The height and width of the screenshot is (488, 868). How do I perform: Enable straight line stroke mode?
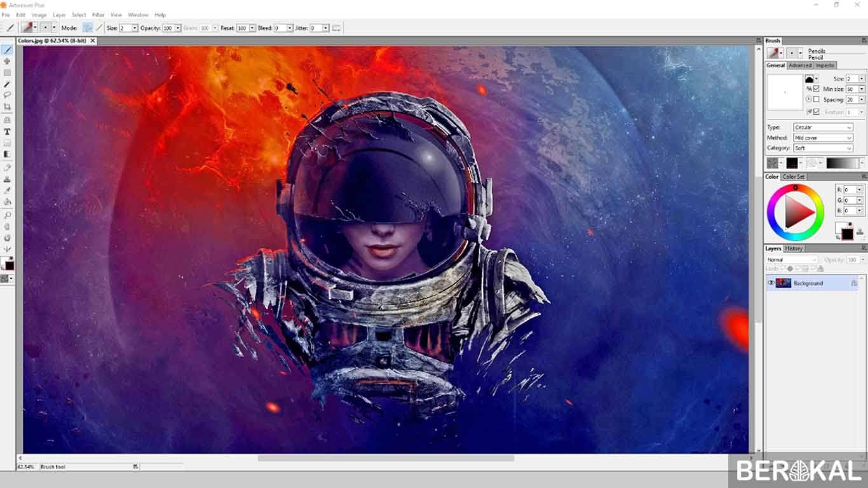[x=99, y=28]
